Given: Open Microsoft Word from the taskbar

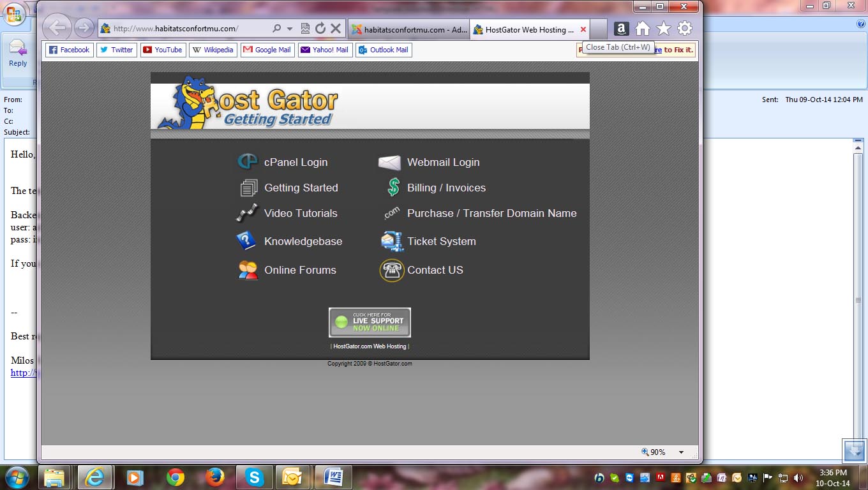Looking at the screenshot, I should pos(333,477).
